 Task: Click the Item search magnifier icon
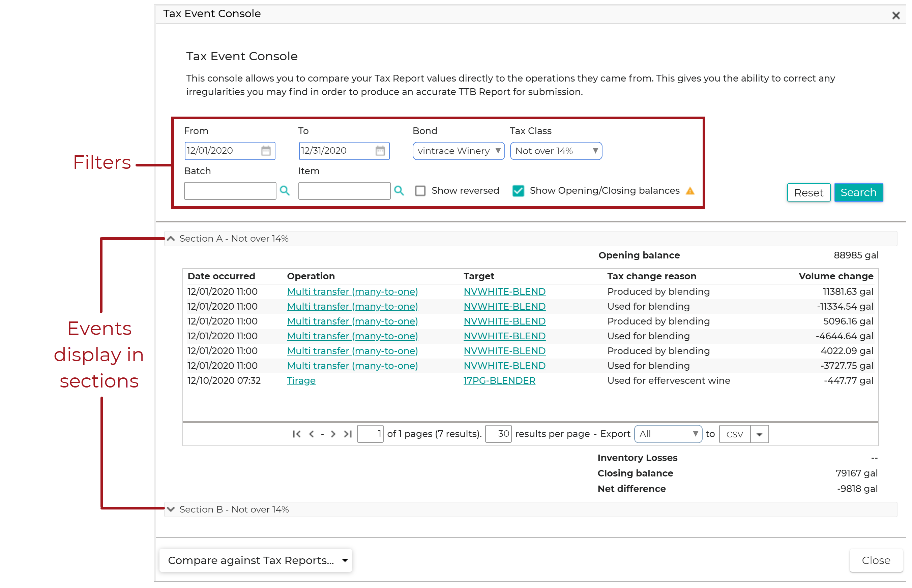399,190
